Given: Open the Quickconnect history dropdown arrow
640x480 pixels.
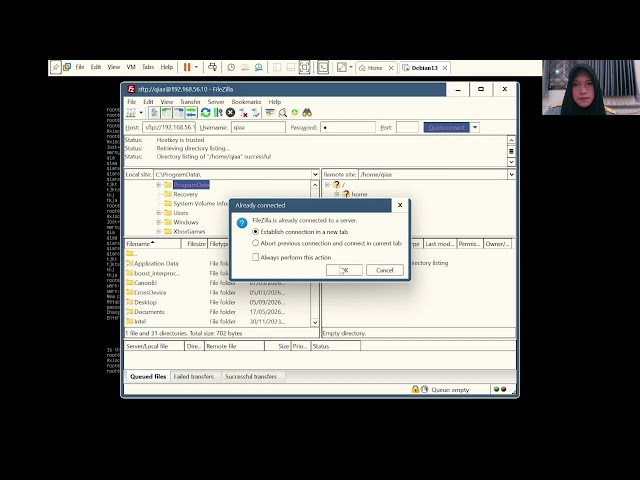Looking at the screenshot, I should point(475,127).
